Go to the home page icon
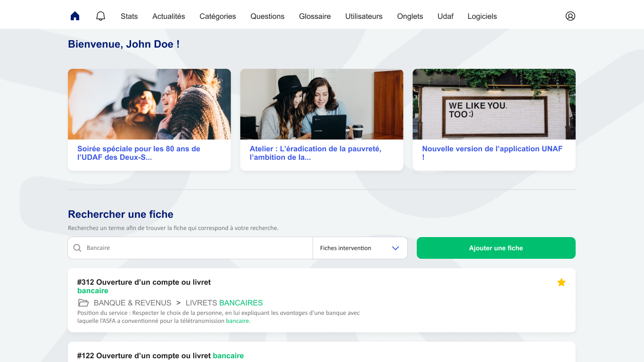The width and height of the screenshot is (644, 362). pyautogui.click(x=75, y=16)
